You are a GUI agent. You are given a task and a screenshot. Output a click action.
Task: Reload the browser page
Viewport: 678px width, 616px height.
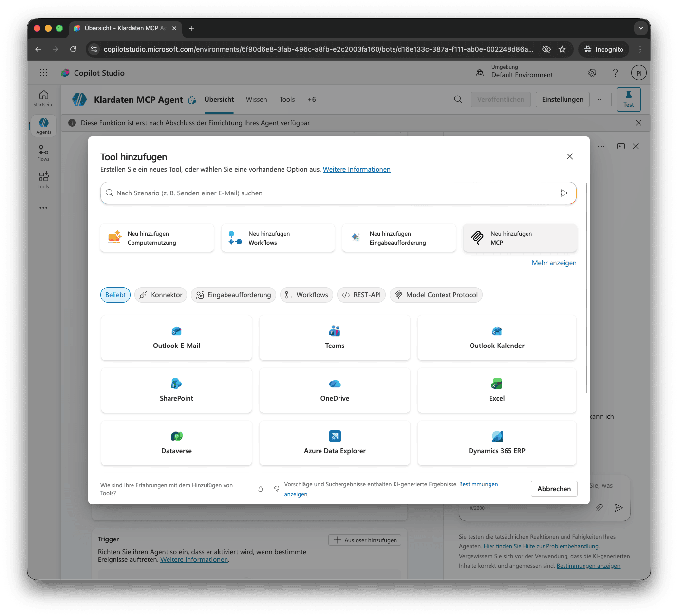73,49
